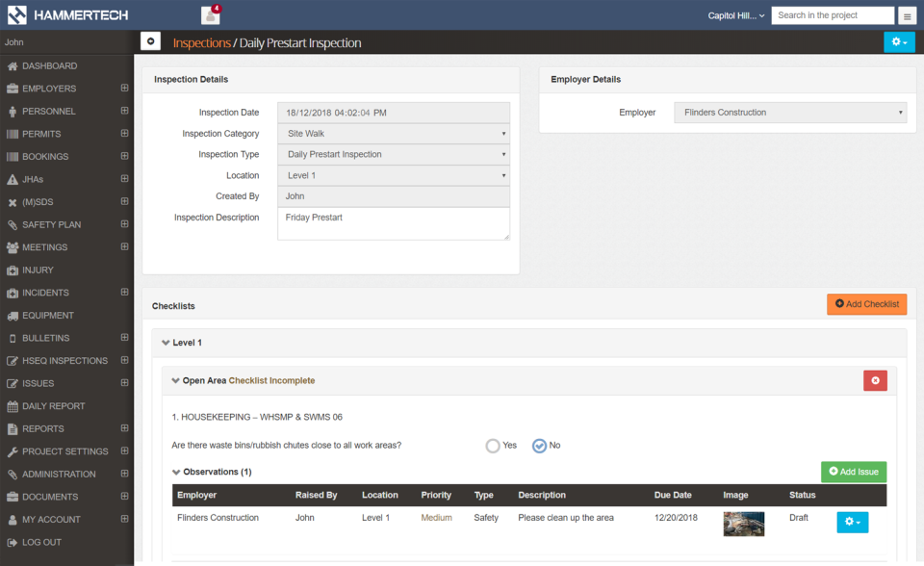The image size is (924, 566).
Task: Click the Equipment truck icon
Action: [x=13, y=316]
